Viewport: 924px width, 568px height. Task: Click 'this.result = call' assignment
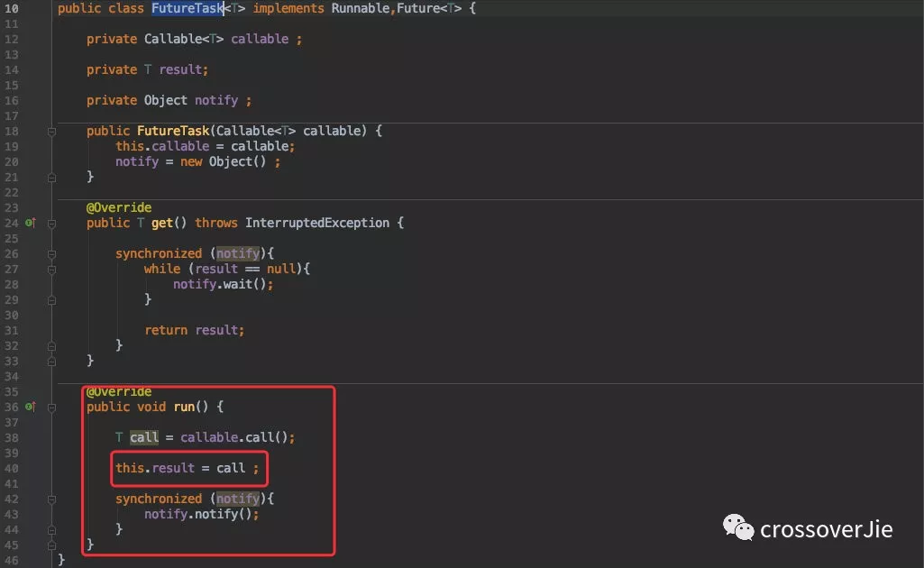coord(180,468)
